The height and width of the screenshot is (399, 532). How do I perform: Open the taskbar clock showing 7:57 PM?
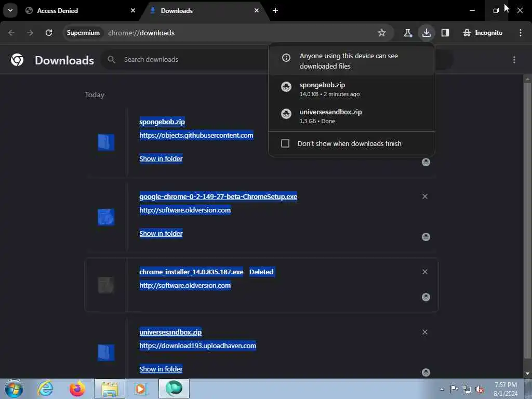click(x=506, y=389)
